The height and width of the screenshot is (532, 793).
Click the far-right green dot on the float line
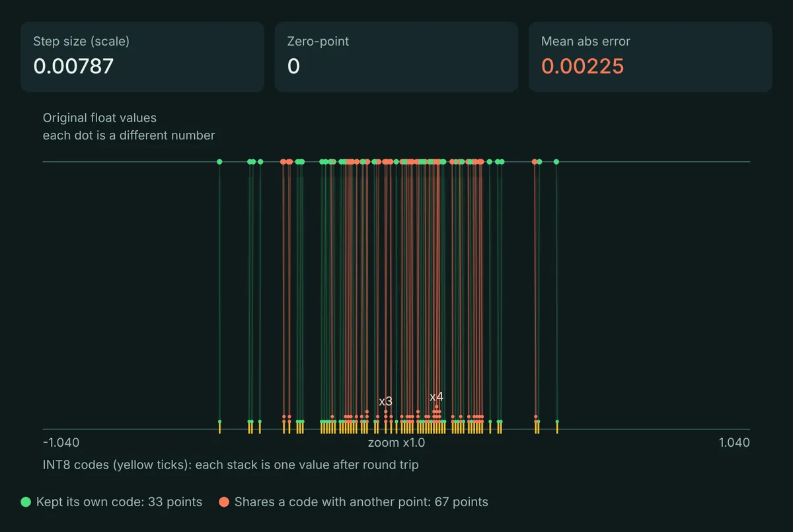tap(556, 162)
